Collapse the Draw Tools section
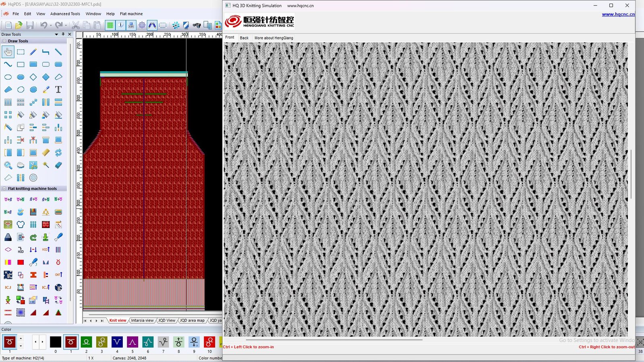 tap(4, 41)
